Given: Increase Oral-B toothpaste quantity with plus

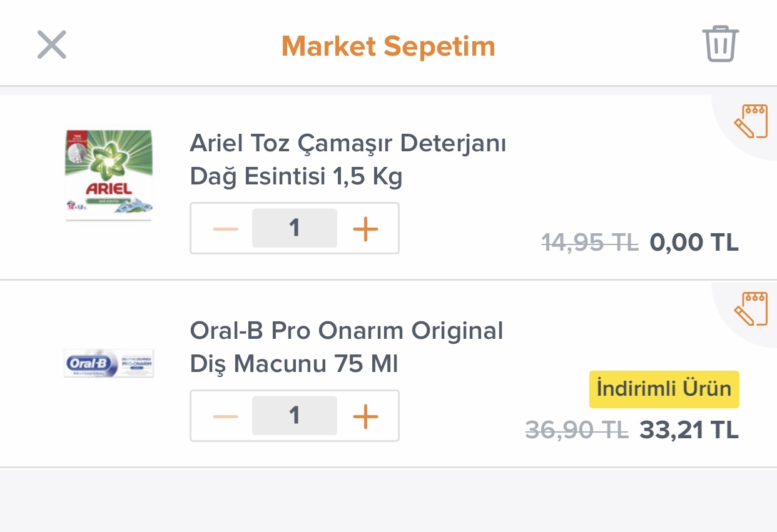Looking at the screenshot, I should pyautogui.click(x=366, y=416).
